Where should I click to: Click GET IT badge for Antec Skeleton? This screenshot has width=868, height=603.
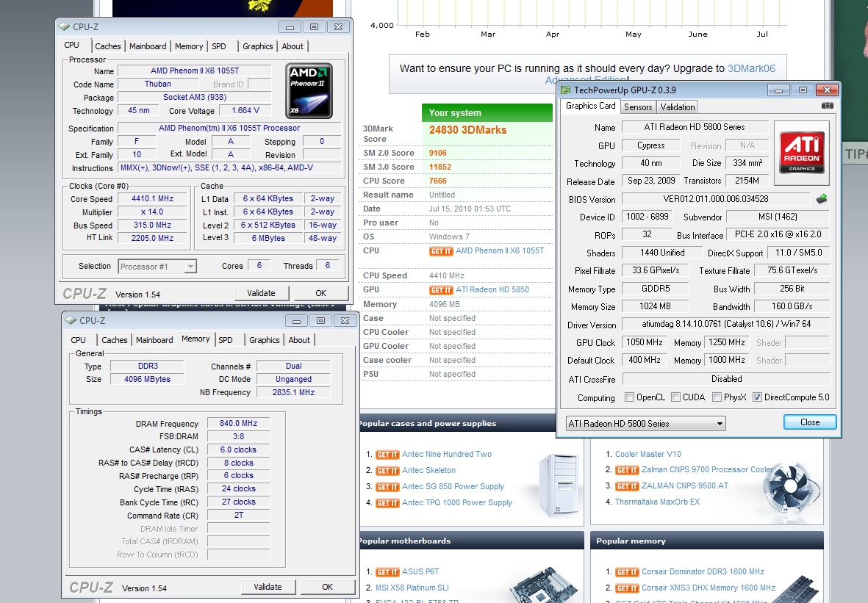point(387,471)
